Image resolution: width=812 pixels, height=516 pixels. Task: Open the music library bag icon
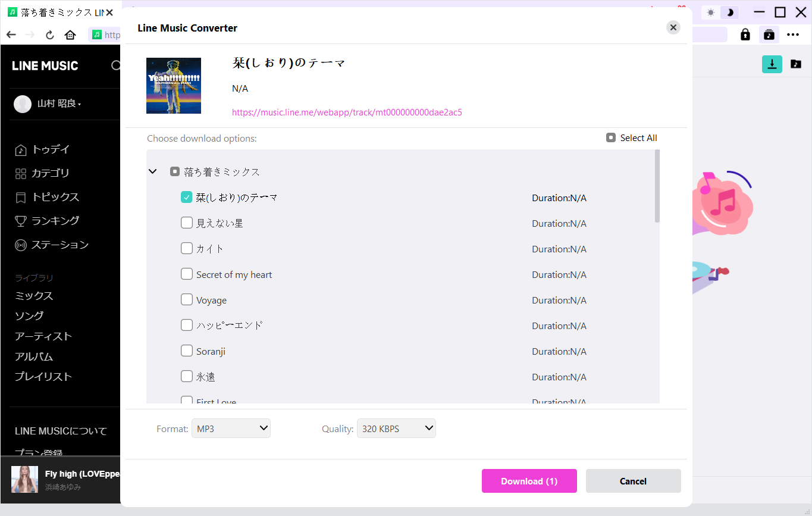769,35
